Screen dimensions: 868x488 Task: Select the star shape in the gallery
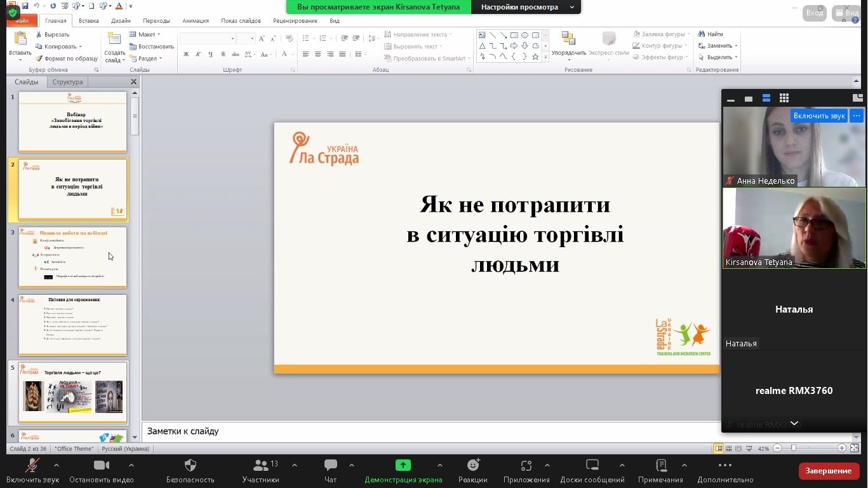click(x=536, y=57)
